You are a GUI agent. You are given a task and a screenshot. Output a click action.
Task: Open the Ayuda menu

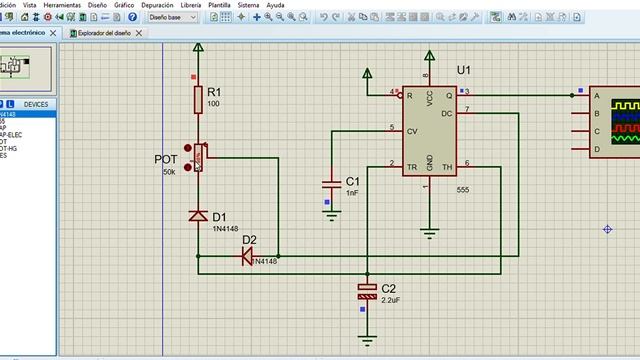[x=275, y=5]
